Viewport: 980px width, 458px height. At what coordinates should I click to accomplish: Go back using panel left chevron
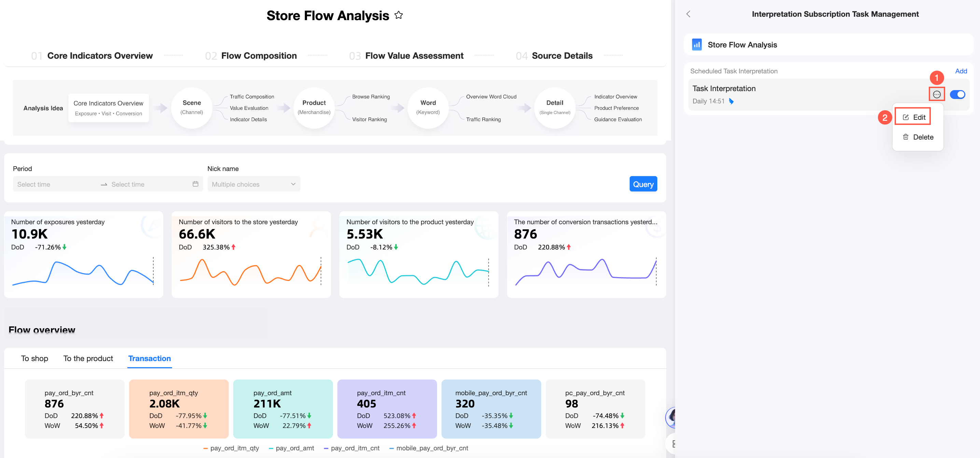click(688, 14)
